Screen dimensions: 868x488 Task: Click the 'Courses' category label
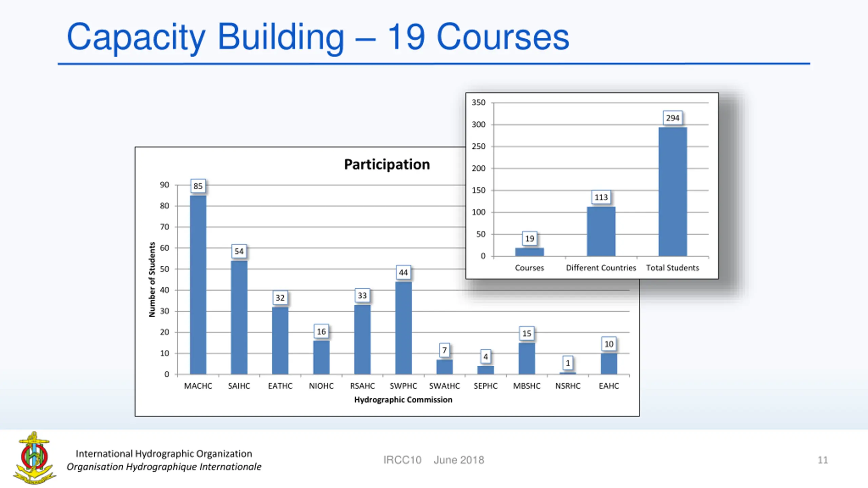530,268
